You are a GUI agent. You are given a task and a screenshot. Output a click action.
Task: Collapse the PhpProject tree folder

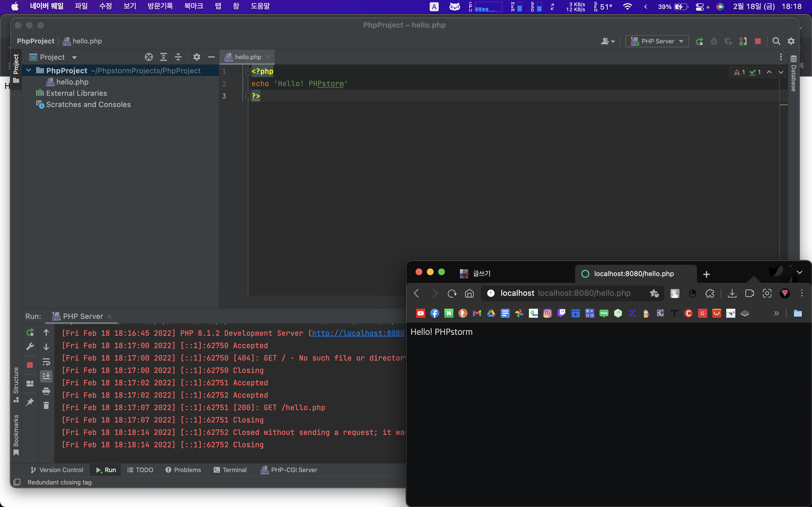coord(28,70)
